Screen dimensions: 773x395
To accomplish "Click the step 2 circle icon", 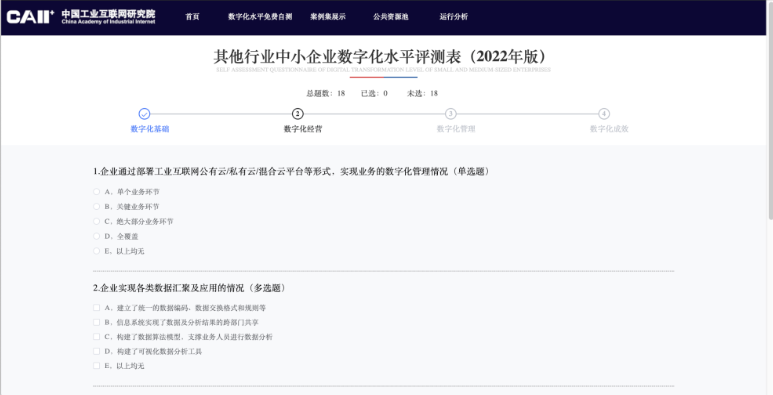I will click(x=297, y=114).
